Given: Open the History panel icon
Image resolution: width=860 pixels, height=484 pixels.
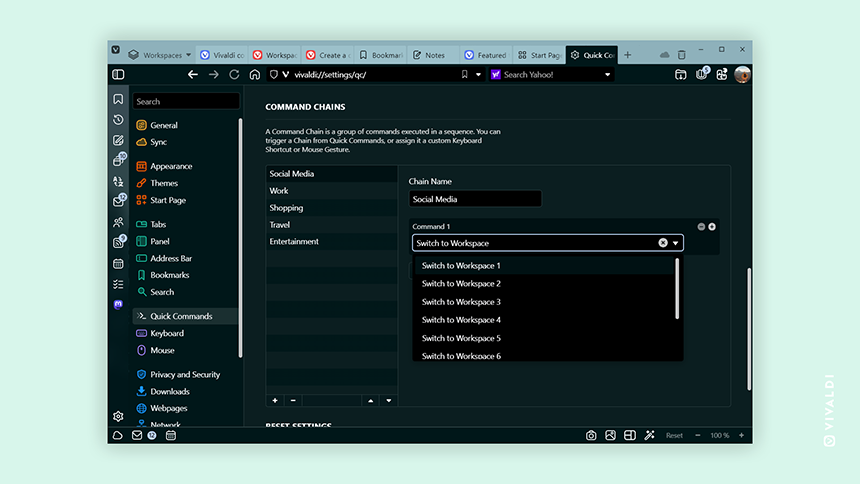Looking at the screenshot, I should point(118,120).
